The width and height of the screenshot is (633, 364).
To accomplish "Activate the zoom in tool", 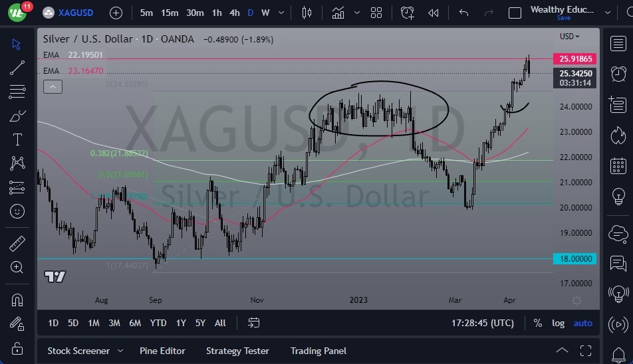I will [x=17, y=267].
